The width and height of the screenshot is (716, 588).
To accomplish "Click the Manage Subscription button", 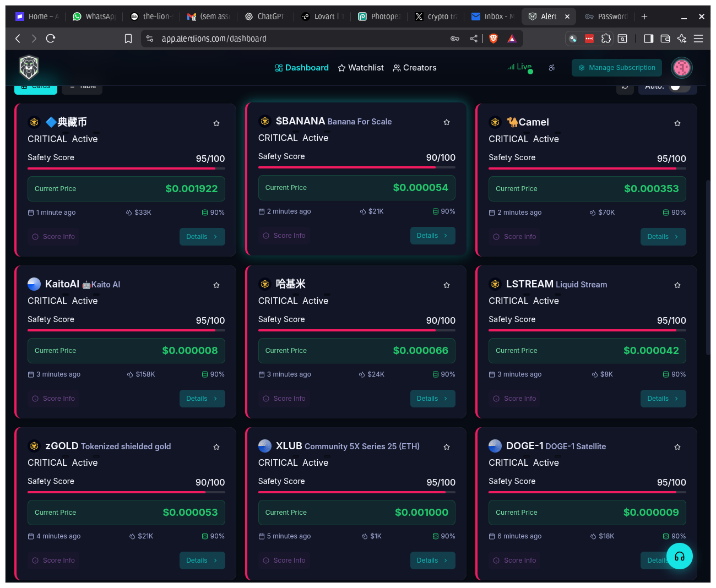I will point(616,68).
